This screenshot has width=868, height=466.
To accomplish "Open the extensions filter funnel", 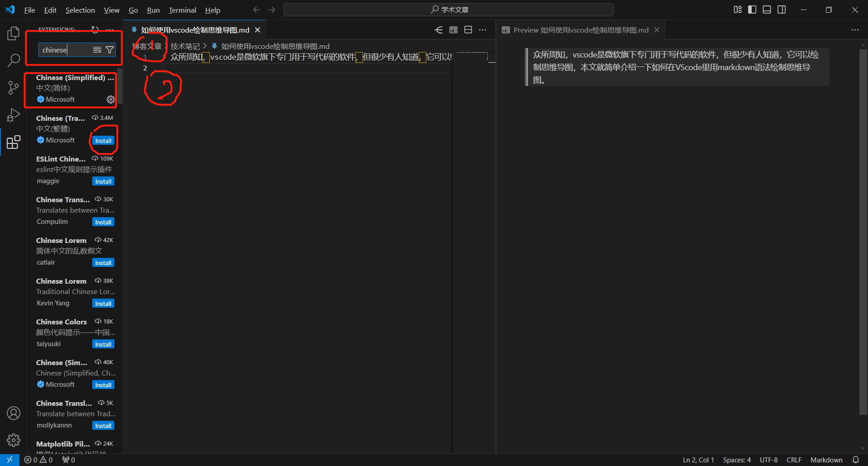I will click(109, 50).
